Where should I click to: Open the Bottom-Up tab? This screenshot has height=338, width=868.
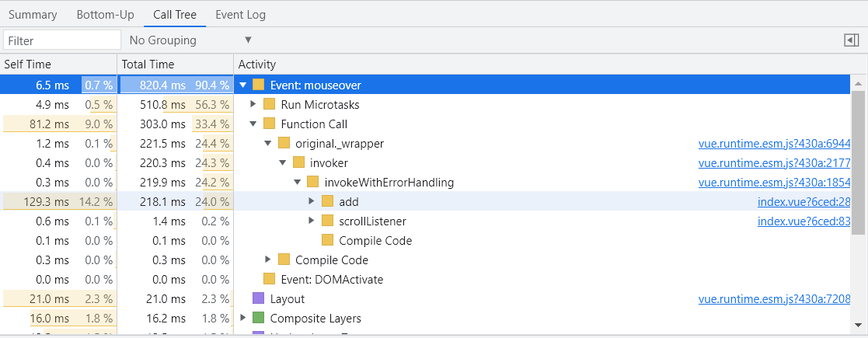(105, 15)
